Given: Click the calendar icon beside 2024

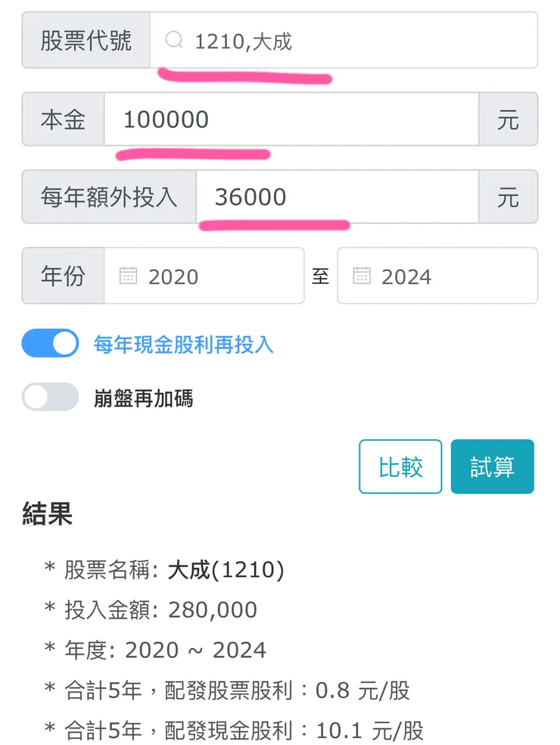Looking at the screenshot, I should 362,276.
